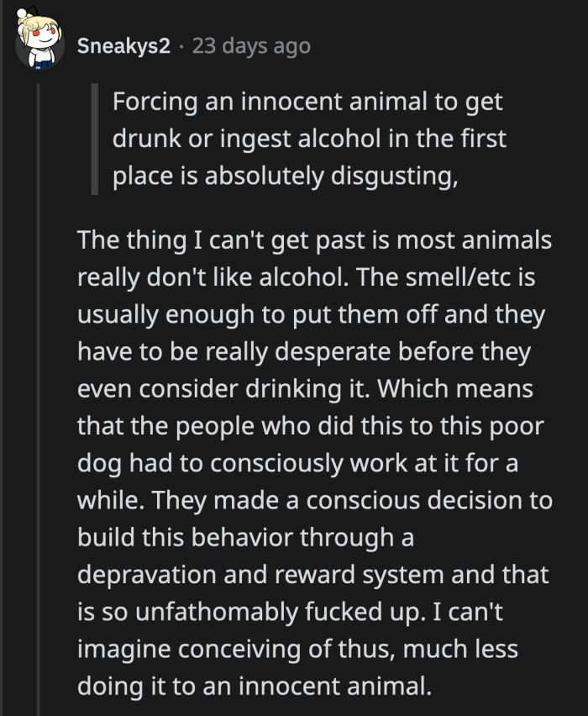
Task: Click the final line "doing it to an innocent animal."
Action: click(x=255, y=686)
